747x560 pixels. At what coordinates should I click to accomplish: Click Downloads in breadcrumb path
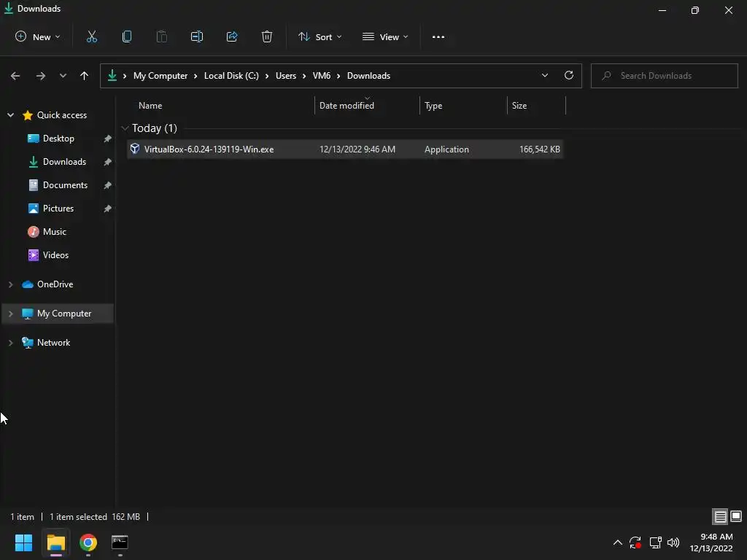tap(368, 76)
